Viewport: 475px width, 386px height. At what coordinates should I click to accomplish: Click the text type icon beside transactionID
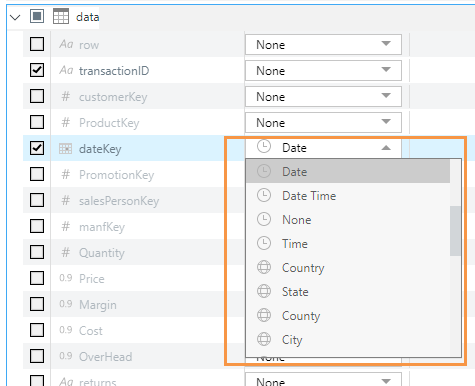66,70
